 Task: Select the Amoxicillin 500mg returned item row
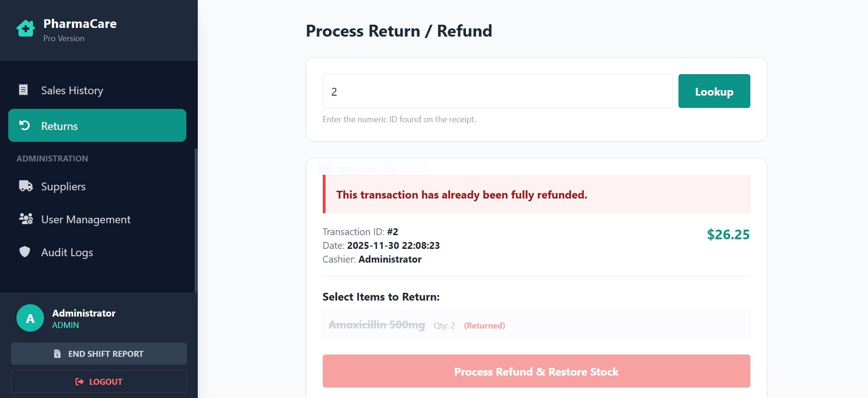(x=536, y=324)
